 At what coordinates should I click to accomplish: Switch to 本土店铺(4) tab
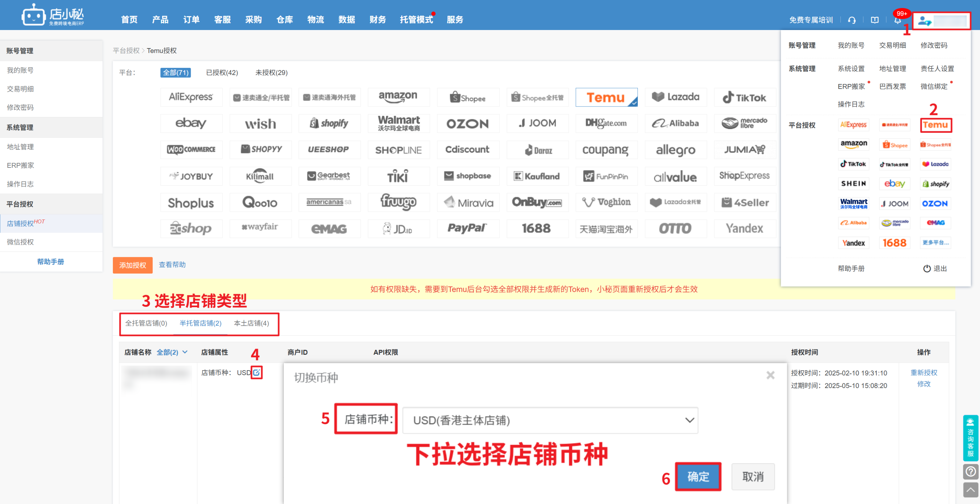coord(251,323)
